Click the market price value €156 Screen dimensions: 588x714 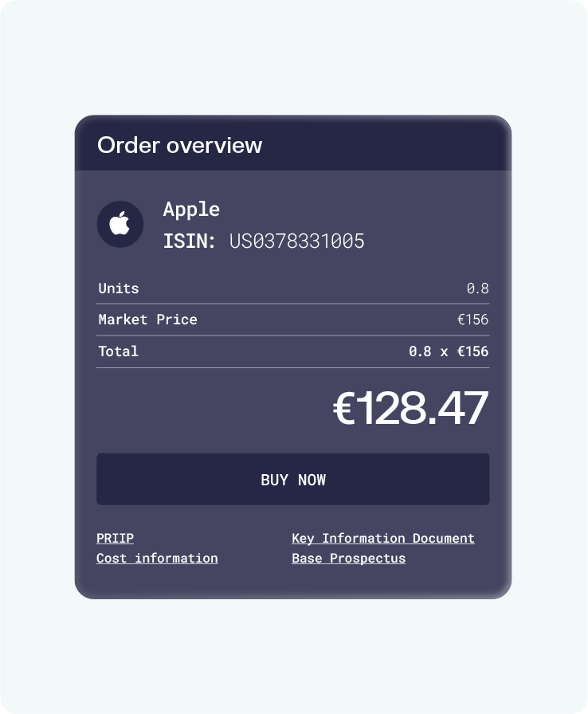pos(472,320)
